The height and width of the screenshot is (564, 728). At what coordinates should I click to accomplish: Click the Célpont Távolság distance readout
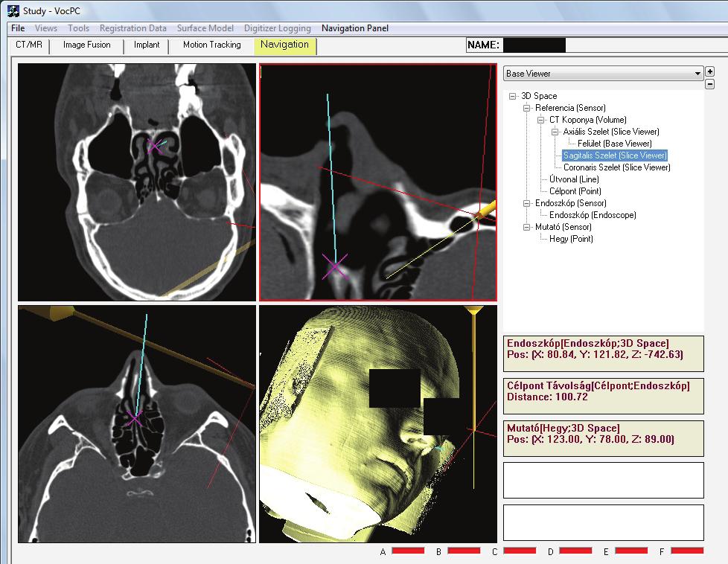[604, 396]
